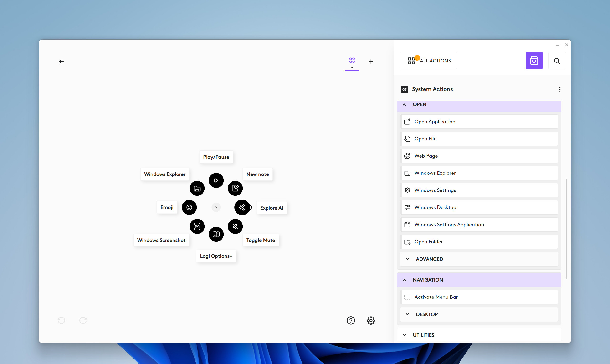The width and height of the screenshot is (610, 364).
Task: Click the Toggle Mute label
Action: pos(261,240)
